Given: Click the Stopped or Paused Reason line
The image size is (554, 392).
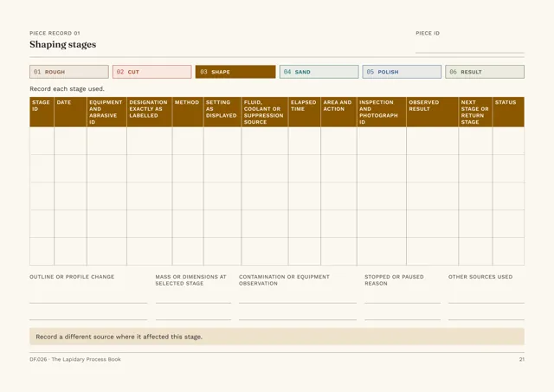Looking at the screenshot, I should (x=403, y=297).
